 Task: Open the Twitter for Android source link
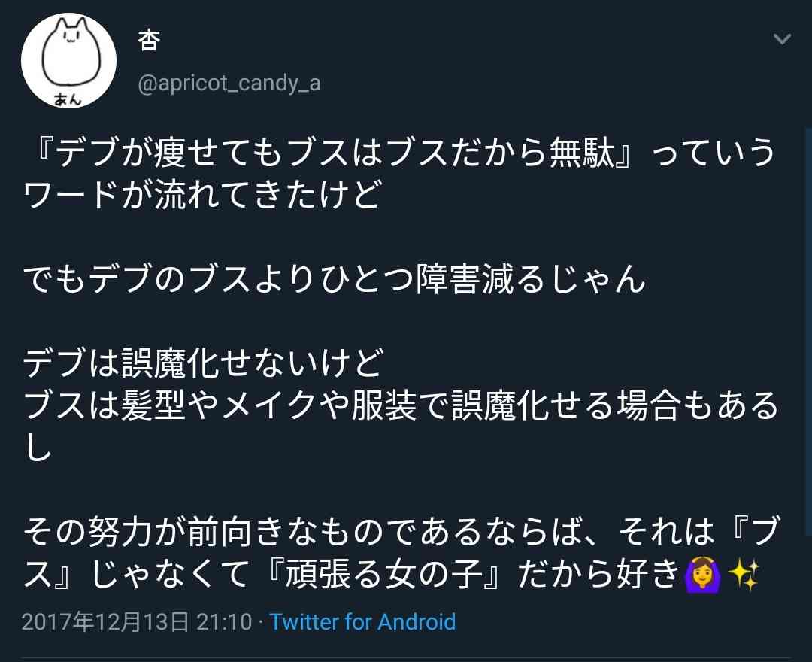tap(365, 623)
